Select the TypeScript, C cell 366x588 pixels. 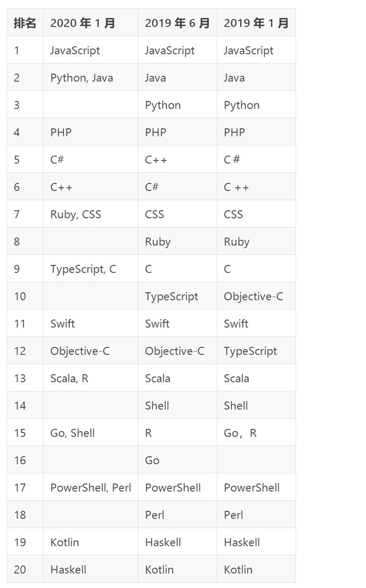click(x=90, y=269)
